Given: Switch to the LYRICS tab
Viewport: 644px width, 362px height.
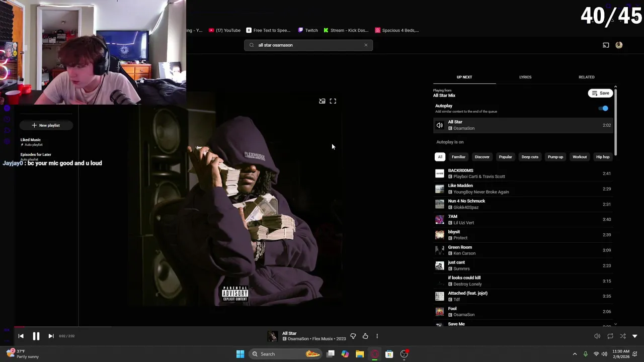Looking at the screenshot, I should [525, 77].
